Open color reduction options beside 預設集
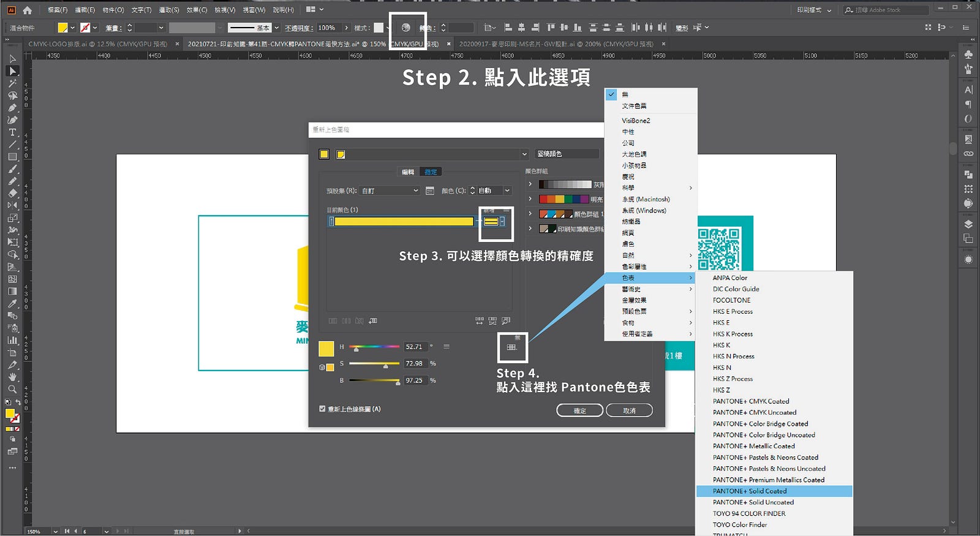 [x=430, y=191]
